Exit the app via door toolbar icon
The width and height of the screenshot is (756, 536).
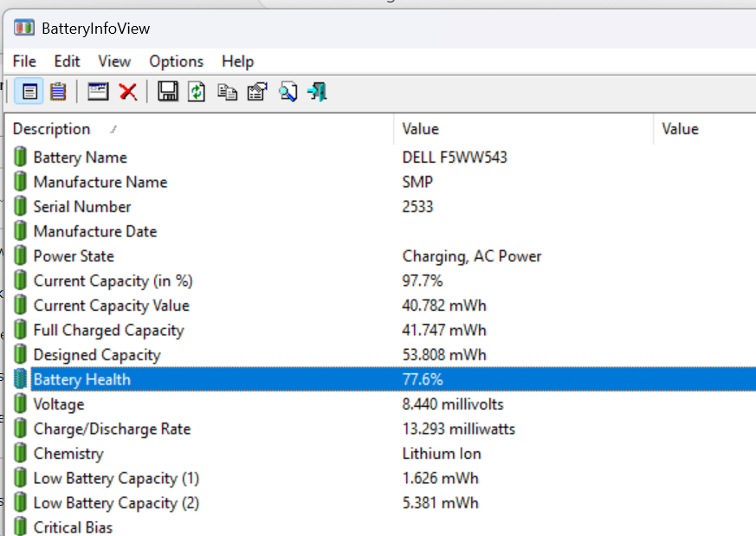tap(317, 91)
